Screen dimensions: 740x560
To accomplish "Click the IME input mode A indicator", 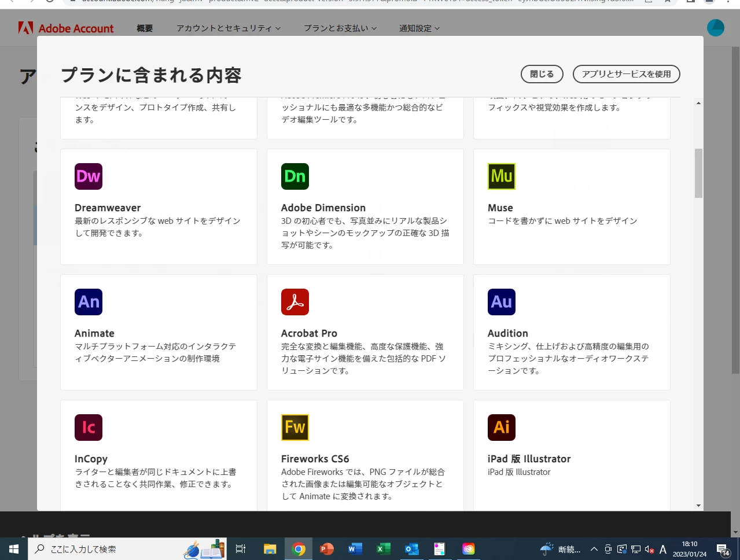I will point(663,550).
